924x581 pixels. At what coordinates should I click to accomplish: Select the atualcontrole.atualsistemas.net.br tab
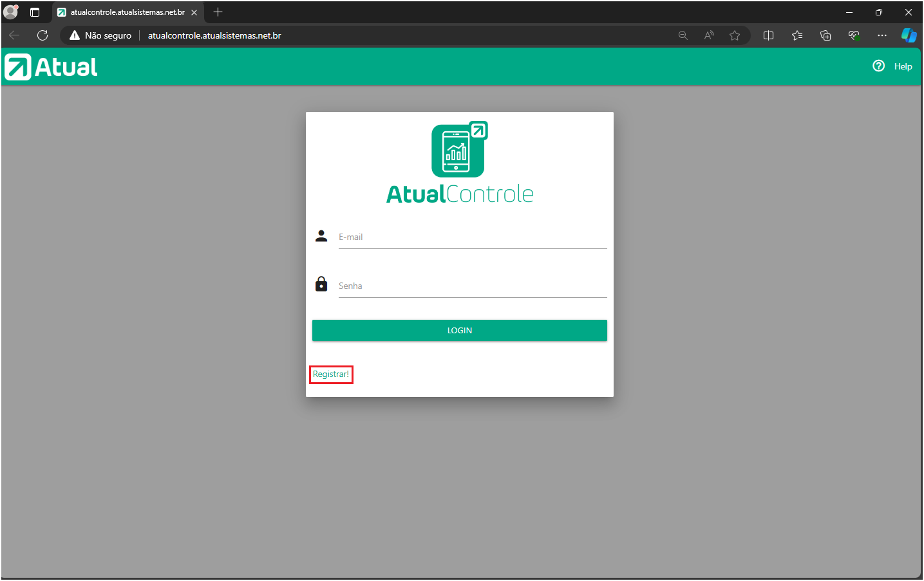click(x=127, y=12)
